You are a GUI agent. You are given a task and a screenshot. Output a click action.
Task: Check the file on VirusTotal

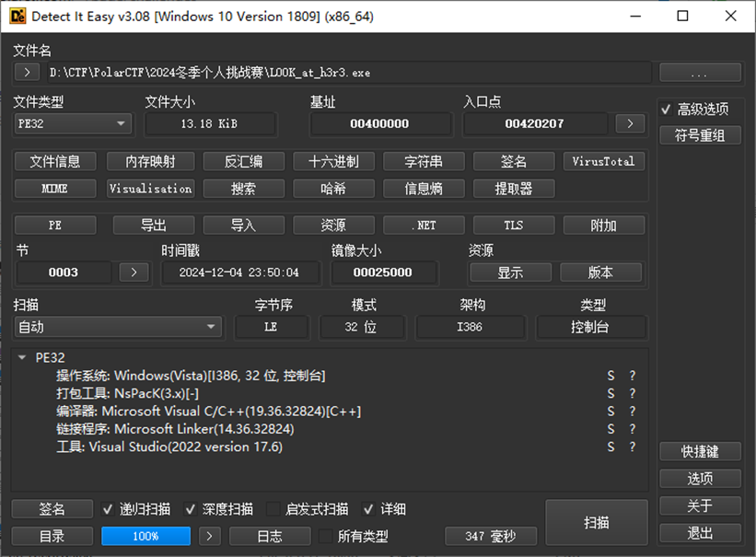click(x=603, y=161)
